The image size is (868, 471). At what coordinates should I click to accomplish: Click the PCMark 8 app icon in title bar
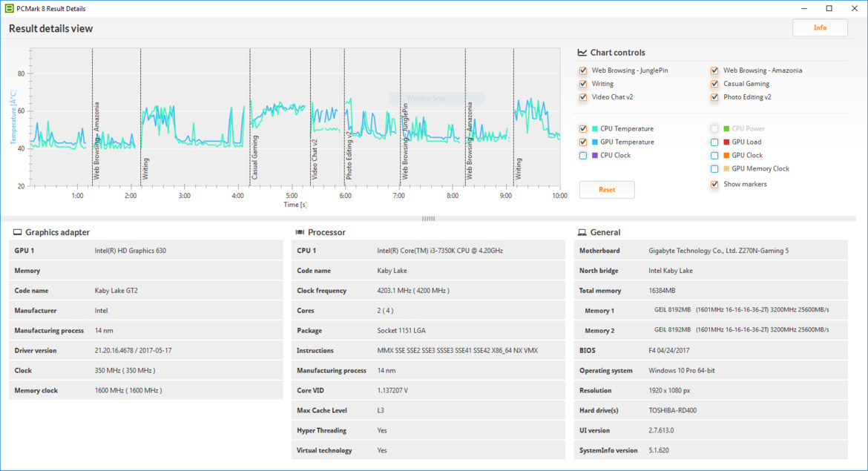(9, 8)
